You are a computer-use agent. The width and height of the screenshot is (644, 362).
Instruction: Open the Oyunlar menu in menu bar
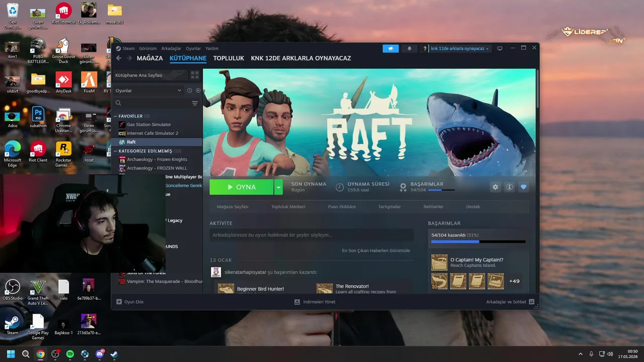[193, 49]
